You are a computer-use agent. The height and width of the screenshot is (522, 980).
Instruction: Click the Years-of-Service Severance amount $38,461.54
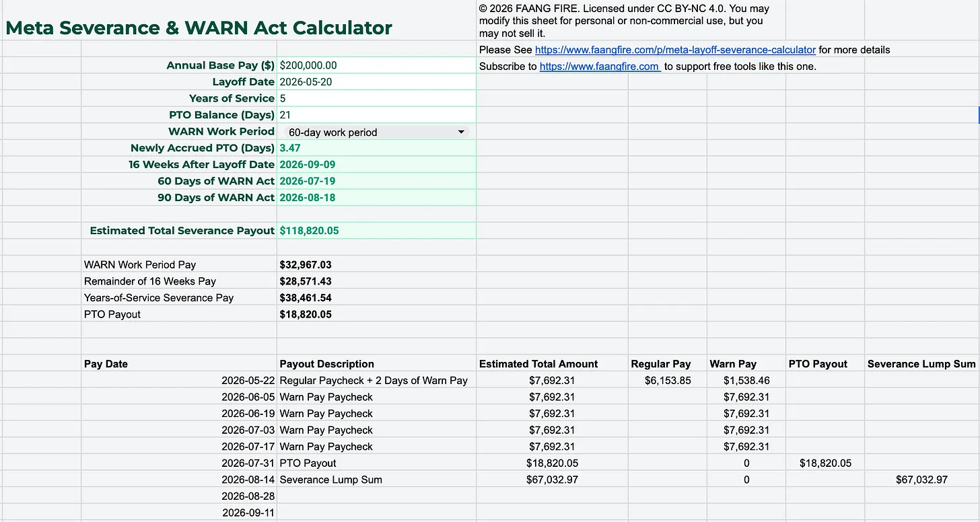(x=306, y=298)
